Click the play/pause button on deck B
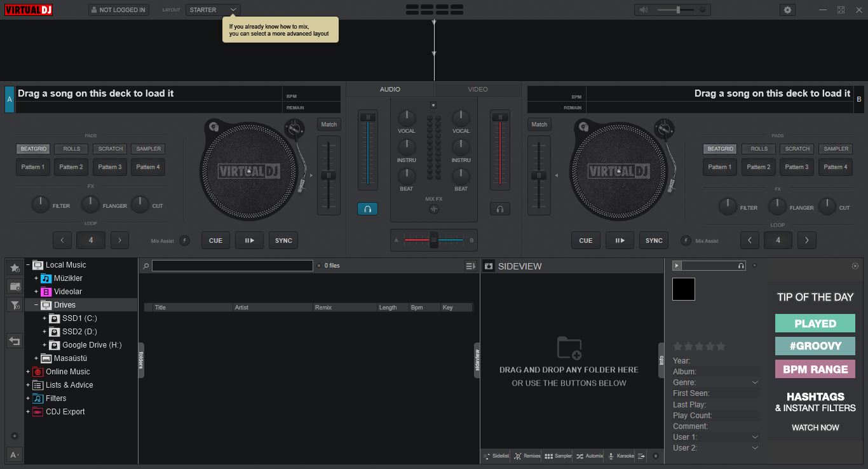Screen dimensions: 868x469 620,240
